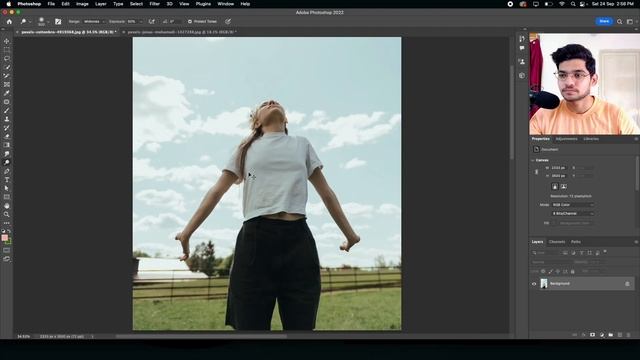Open the brush settings panel icon
The width and height of the screenshot is (640, 360).
click(x=58, y=21)
